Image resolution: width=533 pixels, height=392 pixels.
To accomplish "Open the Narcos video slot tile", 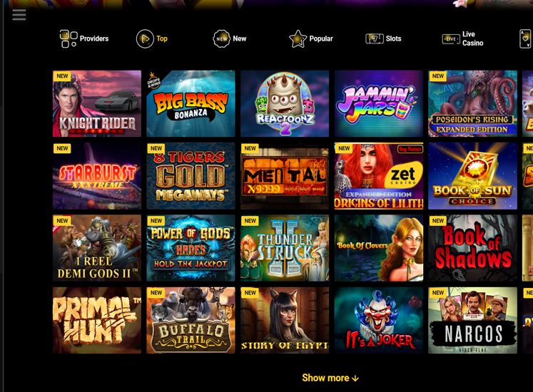I will click(x=472, y=320).
